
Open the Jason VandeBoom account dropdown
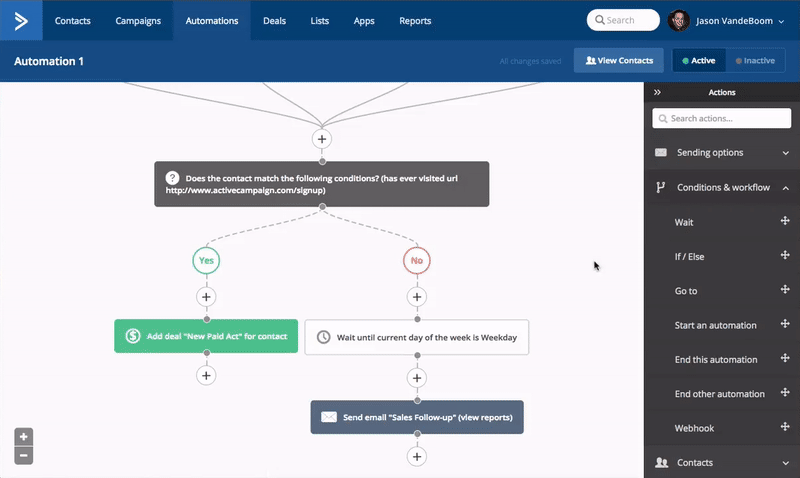[x=727, y=21]
